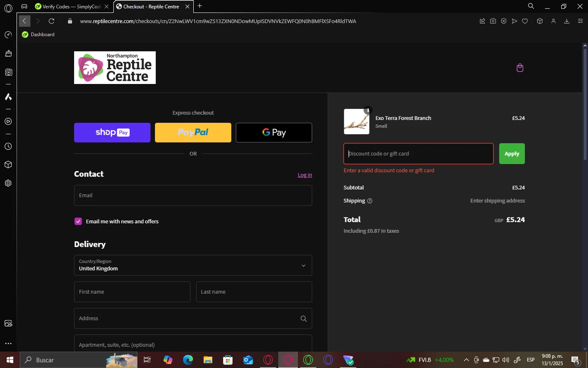Viewport: 588px width, 368px height.
Task: Click the Last name field
Action: (x=254, y=292)
